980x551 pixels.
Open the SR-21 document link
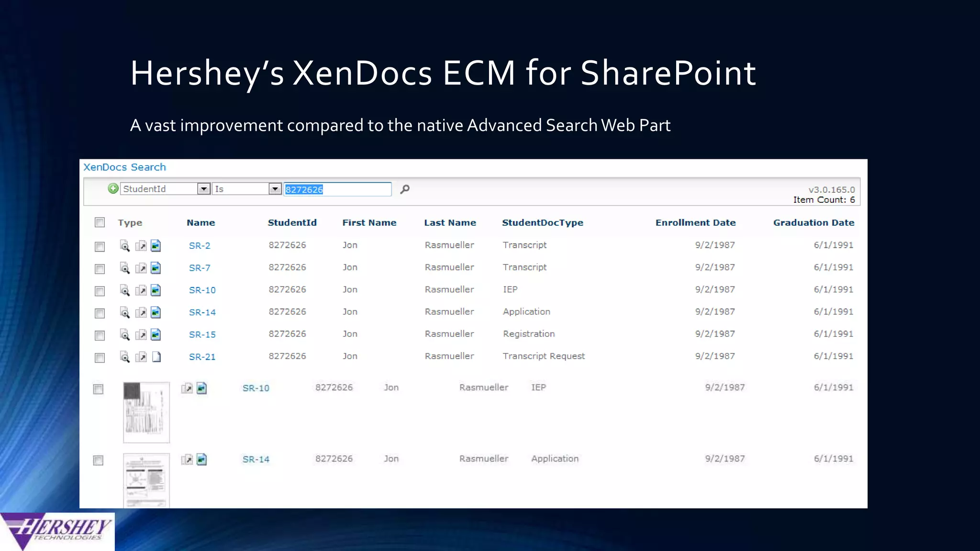[x=202, y=357]
